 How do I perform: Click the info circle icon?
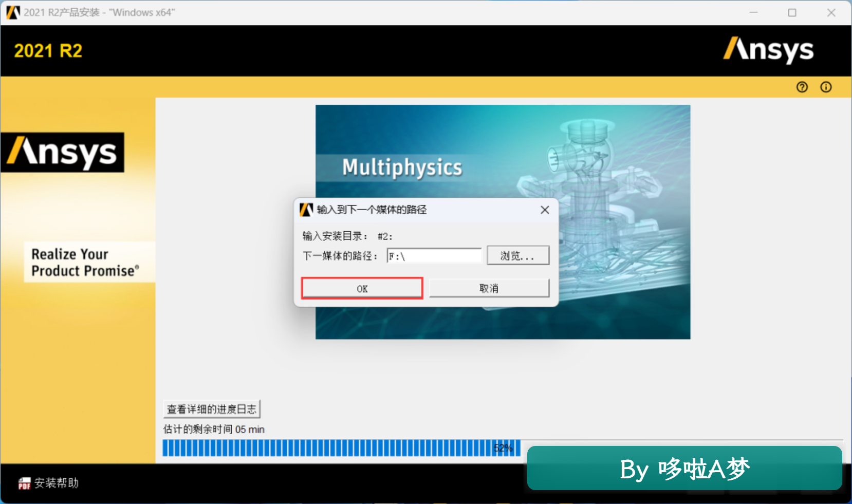826,87
